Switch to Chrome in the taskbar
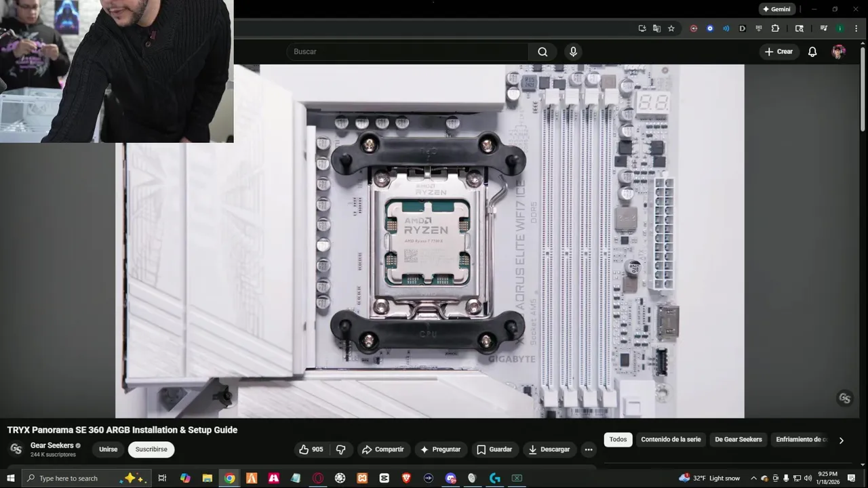The image size is (868, 488). click(x=230, y=478)
